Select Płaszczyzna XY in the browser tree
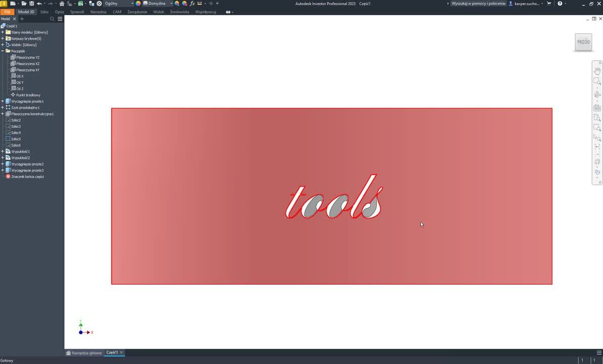This screenshot has height=364, width=603. (27, 70)
